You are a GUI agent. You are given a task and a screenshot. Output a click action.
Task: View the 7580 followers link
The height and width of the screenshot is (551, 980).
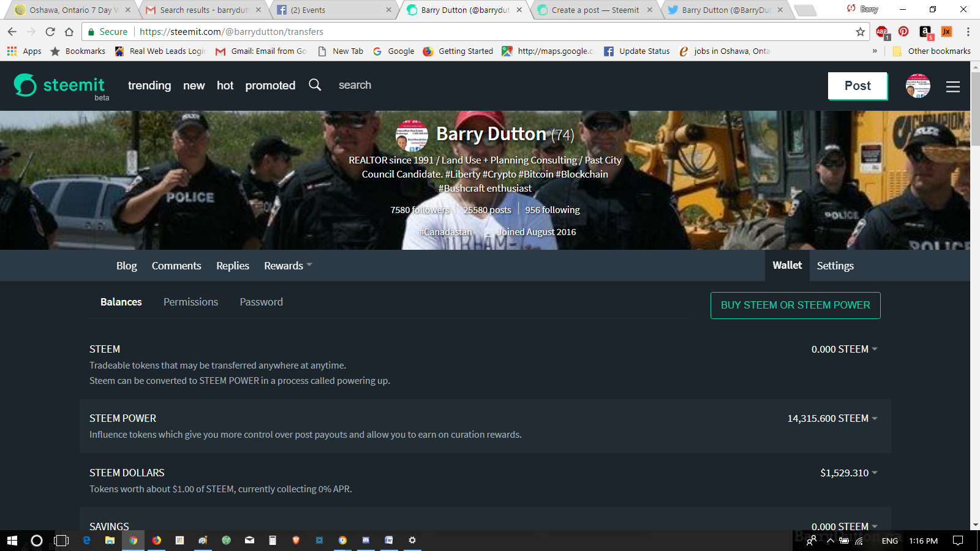pos(420,209)
